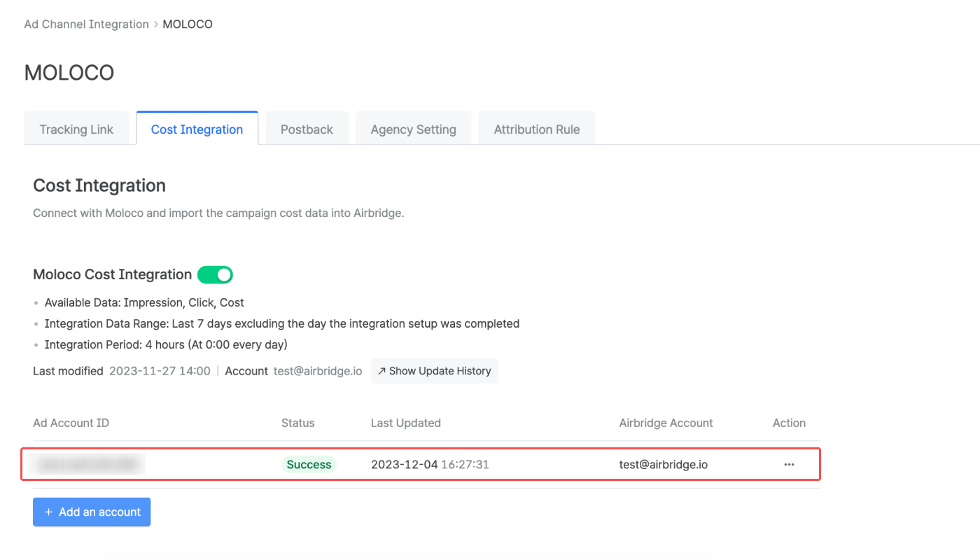This screenshot has width=980, height=560.
Task: Click the Show Update History button
Action: pos(435,371)
